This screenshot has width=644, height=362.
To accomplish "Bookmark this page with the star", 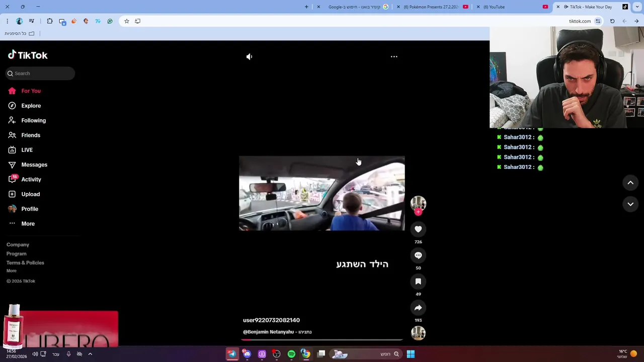I will click(127, 21).
